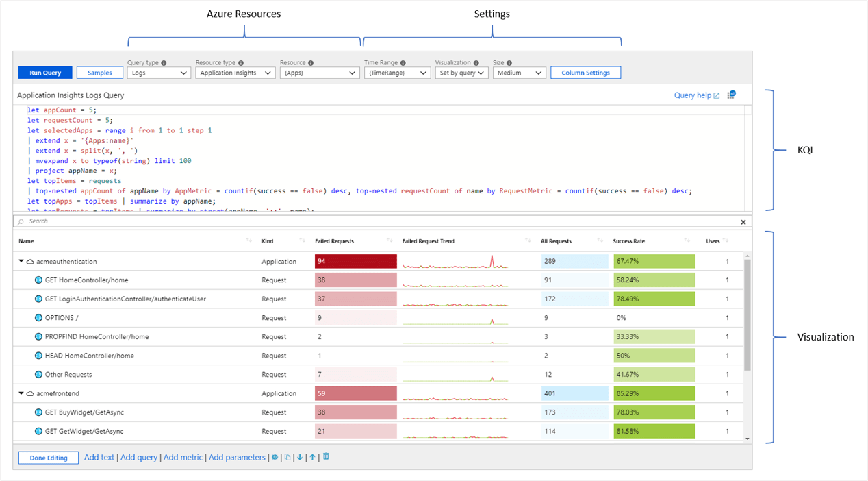Delete the item using the trash icon
Image resolution: width=868 pixels, height=481 pixels.
tap(326, 456)
